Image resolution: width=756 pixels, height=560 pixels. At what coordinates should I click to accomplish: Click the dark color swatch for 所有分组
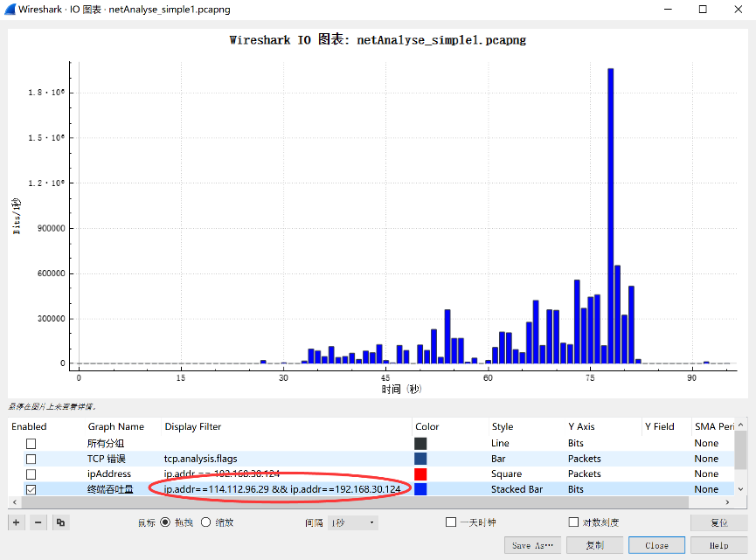click(420, 444)
